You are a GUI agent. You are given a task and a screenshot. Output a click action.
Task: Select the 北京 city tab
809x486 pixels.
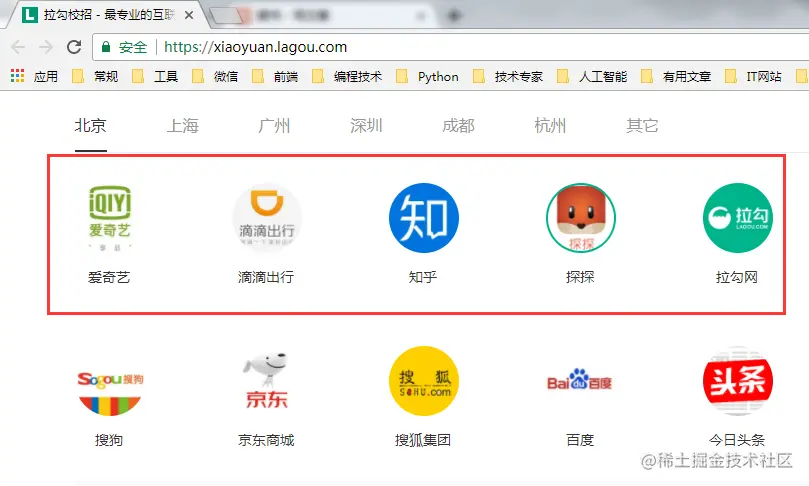[x=90, y=125]
